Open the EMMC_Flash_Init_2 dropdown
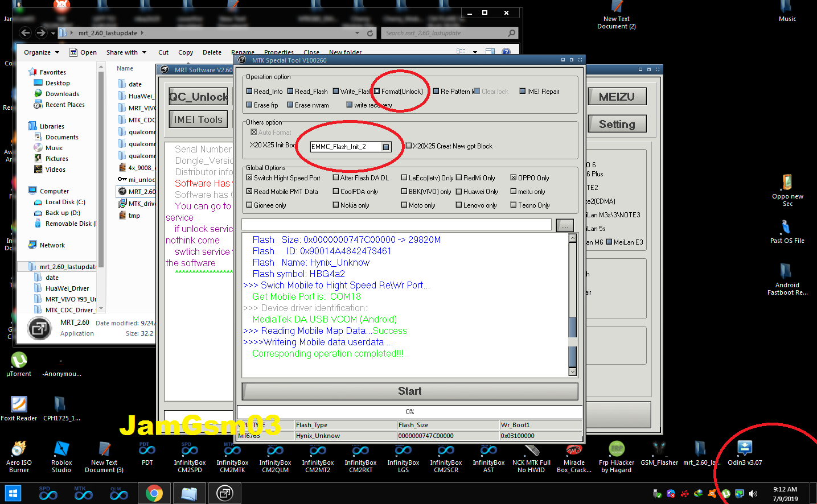The image size is (817, 504). point(386,147)
